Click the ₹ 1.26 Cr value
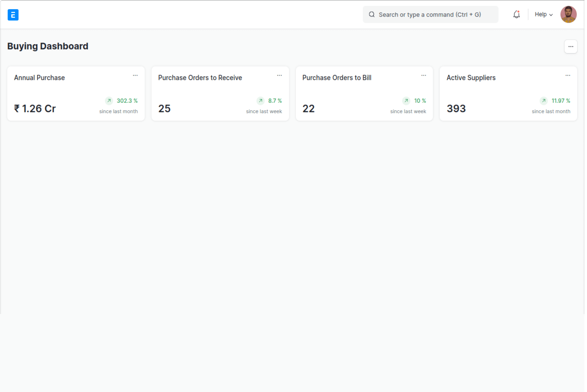Viewport: 587px width, 392px height. tap(35, 109)
